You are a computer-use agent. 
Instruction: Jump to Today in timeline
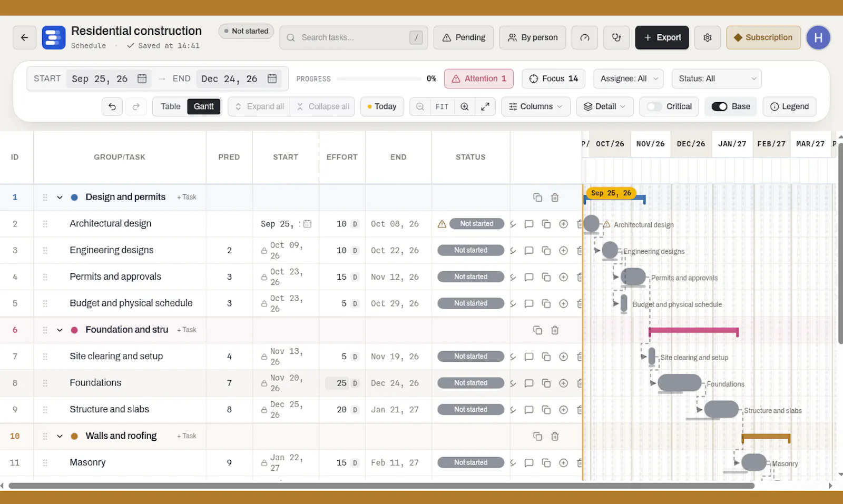point(382,106)
